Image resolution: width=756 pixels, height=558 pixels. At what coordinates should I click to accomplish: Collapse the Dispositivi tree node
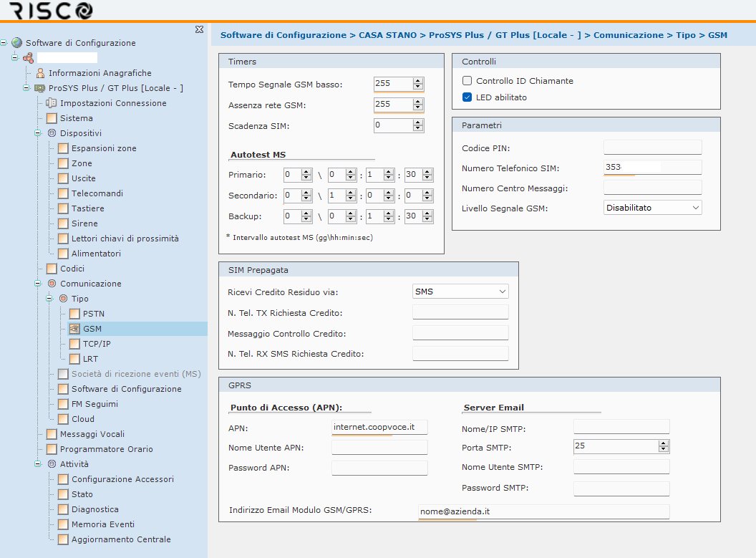pyautogui.click(x=38, y=133)
